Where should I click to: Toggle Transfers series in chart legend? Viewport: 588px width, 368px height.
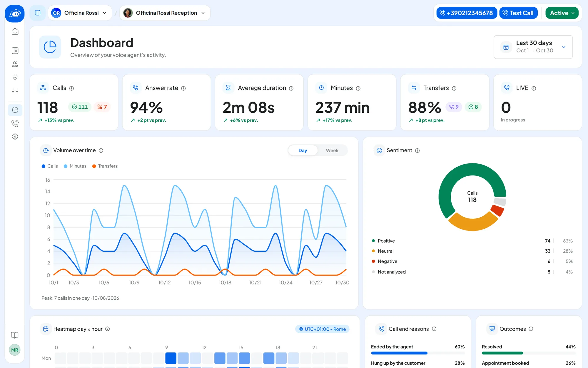click(105, 166)
